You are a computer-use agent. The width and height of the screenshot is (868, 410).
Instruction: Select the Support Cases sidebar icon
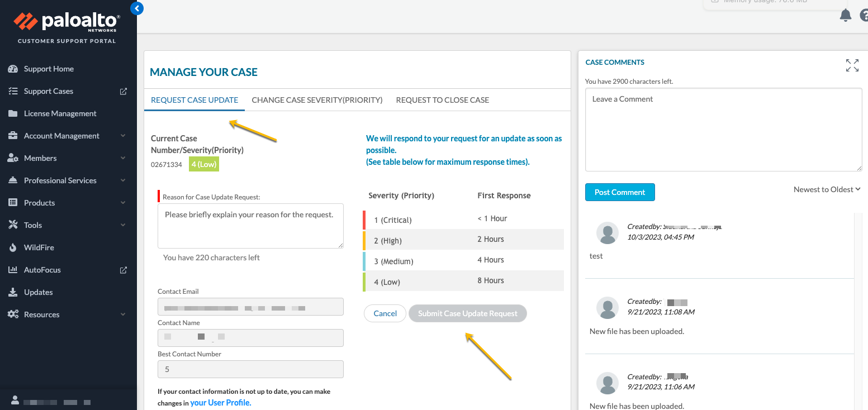tap(13, 90)
